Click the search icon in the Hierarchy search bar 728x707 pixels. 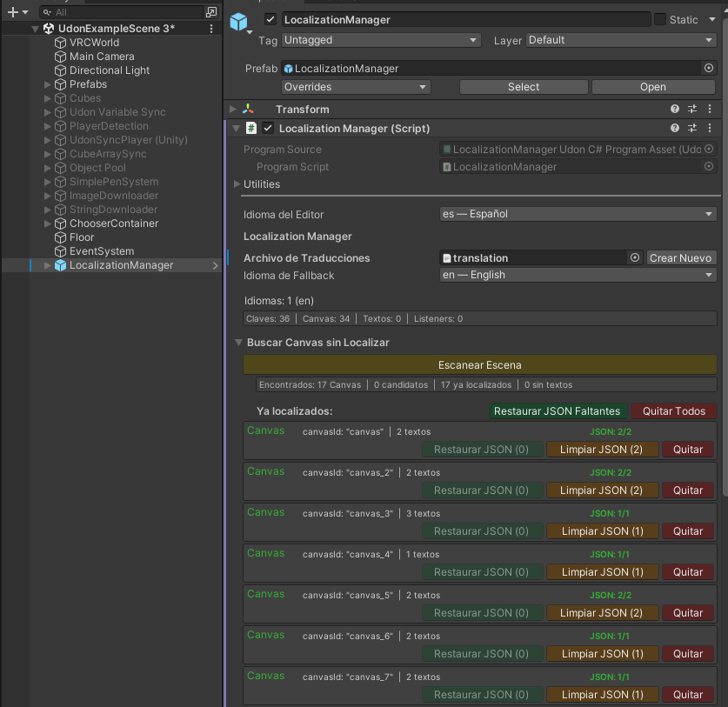click(x=47, y=13)
